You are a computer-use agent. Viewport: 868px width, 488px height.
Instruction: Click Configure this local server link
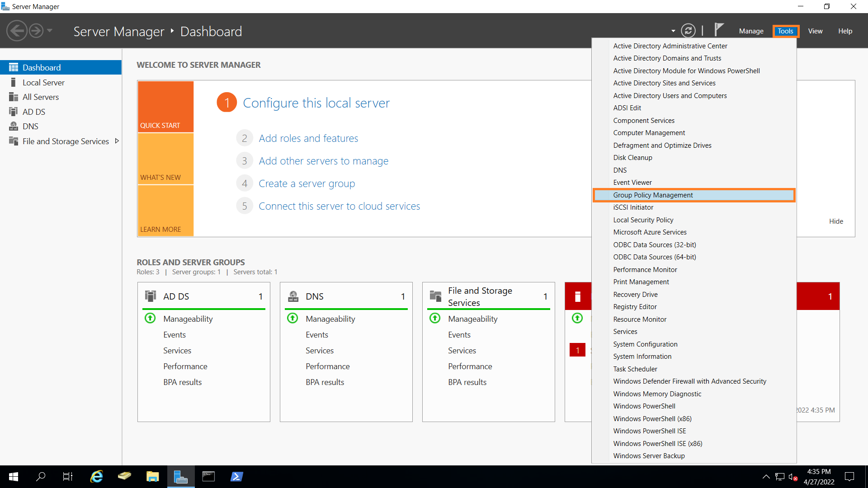tap(316, 103)
